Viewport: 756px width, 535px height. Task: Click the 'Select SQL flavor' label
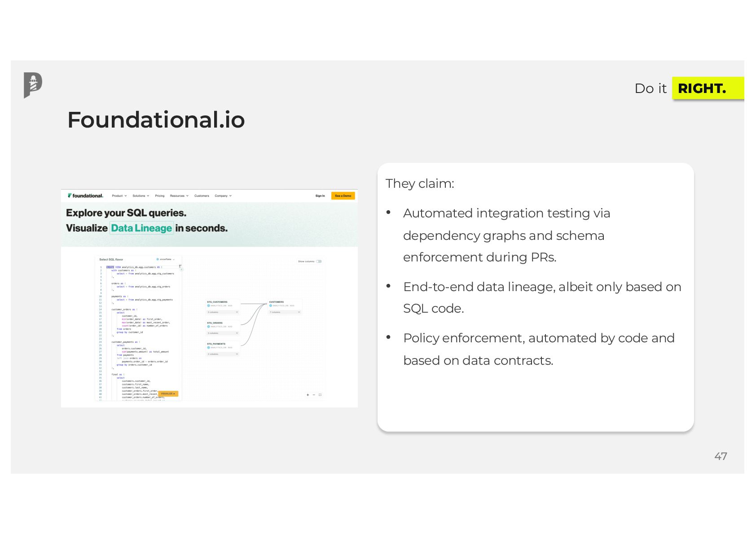(111, 260)
